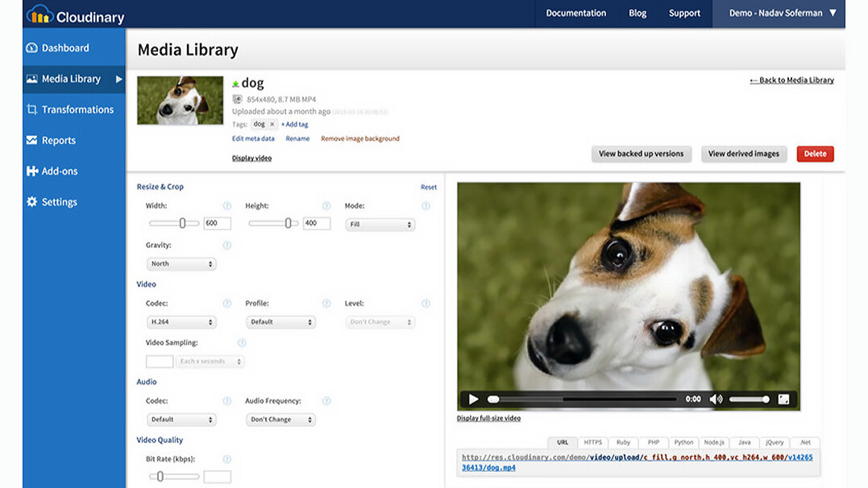Screen dimensions: 868x488
Task: Open the Transformations sidebar section
Action: pyautogui.click(x=77, y=110)
